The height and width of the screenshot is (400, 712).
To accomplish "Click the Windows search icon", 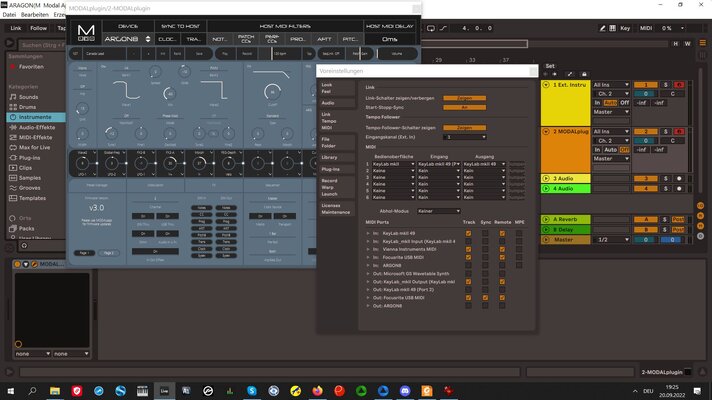I will 33,390.
